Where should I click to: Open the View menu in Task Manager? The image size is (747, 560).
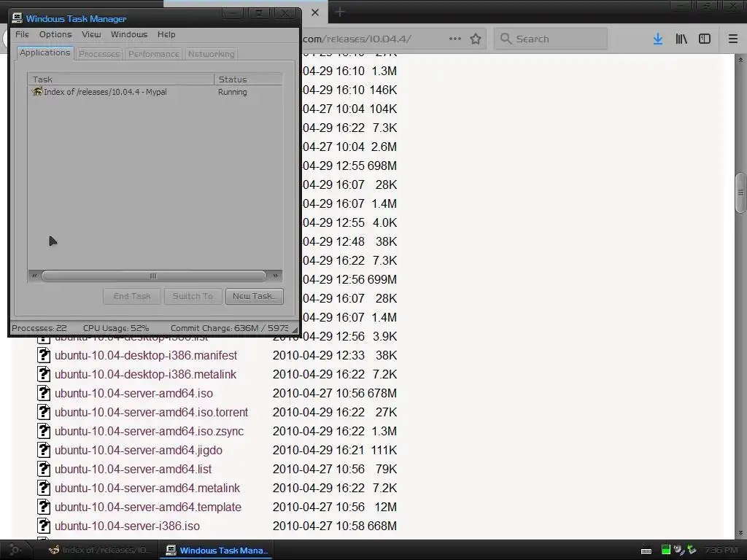pyautogui.click(x=91, y=34)
